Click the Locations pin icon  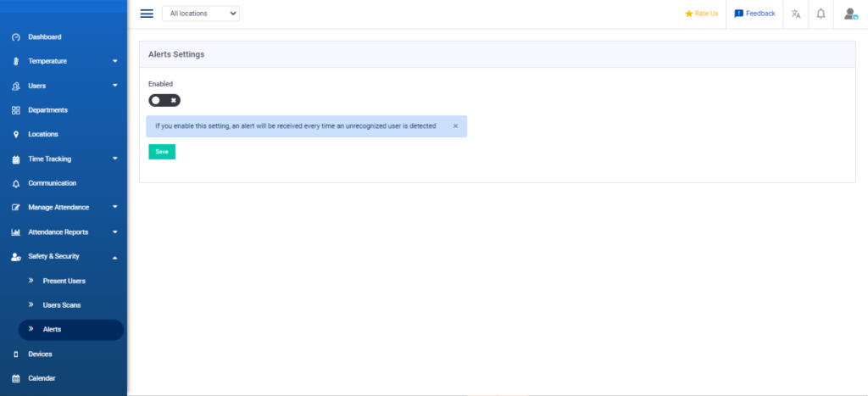pyautogui.click(x=16, y=135)
